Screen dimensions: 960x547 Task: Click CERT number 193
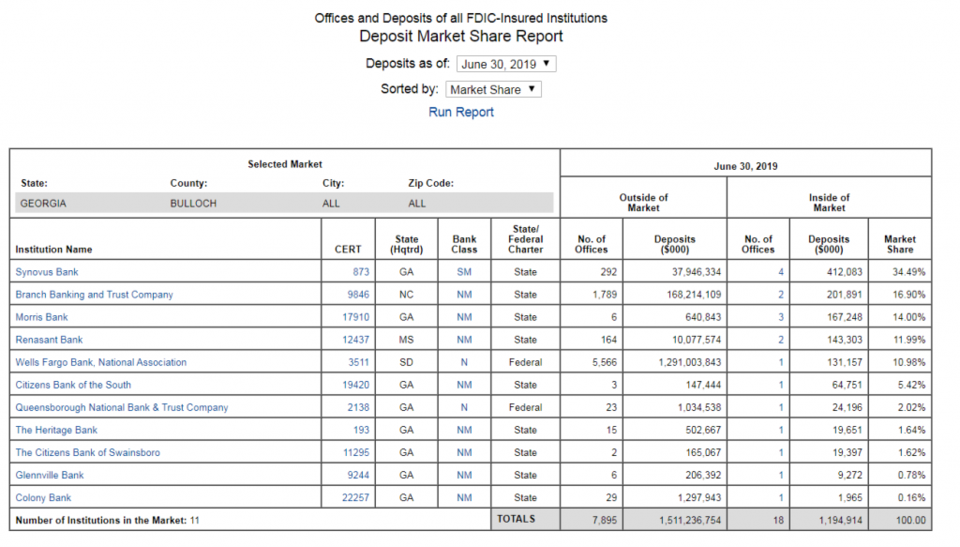click(x=361, y=430)
